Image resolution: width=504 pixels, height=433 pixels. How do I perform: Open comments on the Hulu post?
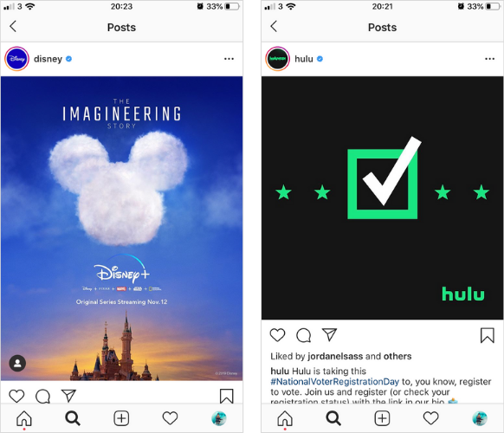(303, 335)
